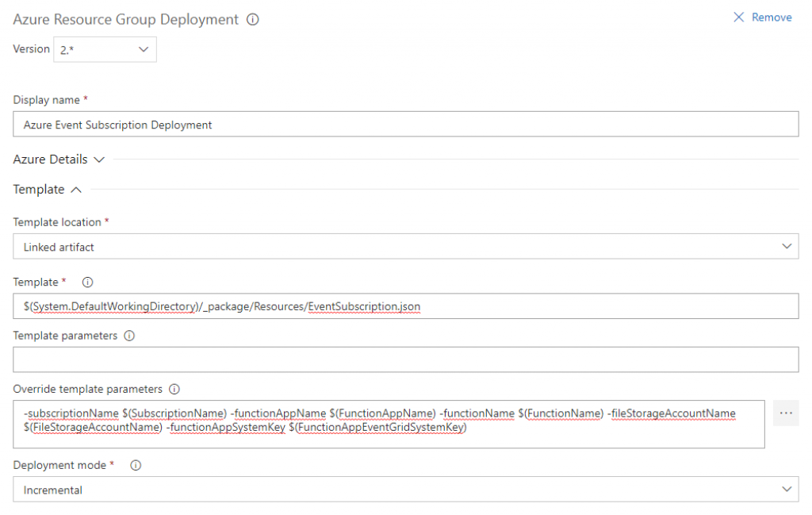The width and height of the screenshot is (812, 515).
Task: Show info icon next to Template field
Action: (87, 282)
